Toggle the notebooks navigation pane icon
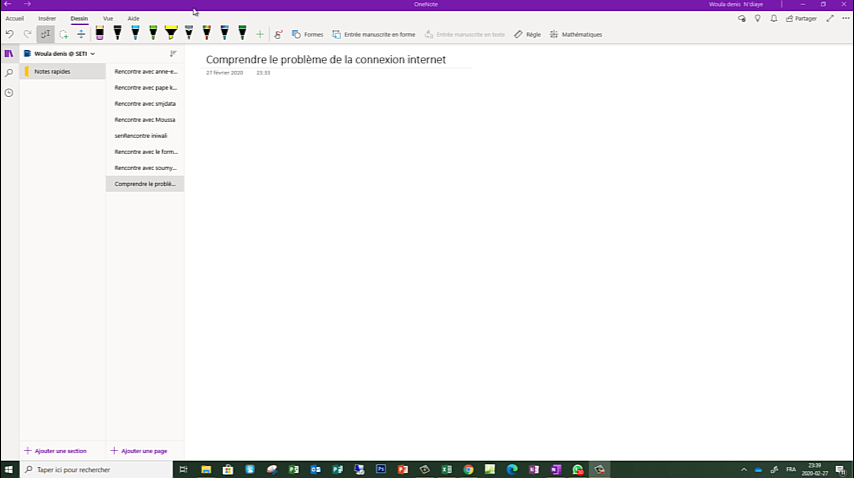The width and height of the screenshot is (854, 478). point(9,53)
